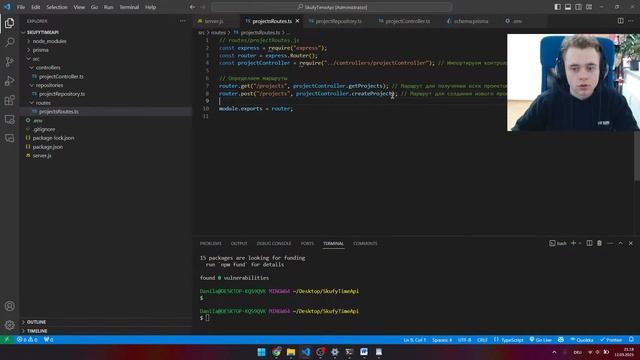640x360 pixels.
Task: Open projectRepository.ts in the explorer tree
Action: pos(62,94)
